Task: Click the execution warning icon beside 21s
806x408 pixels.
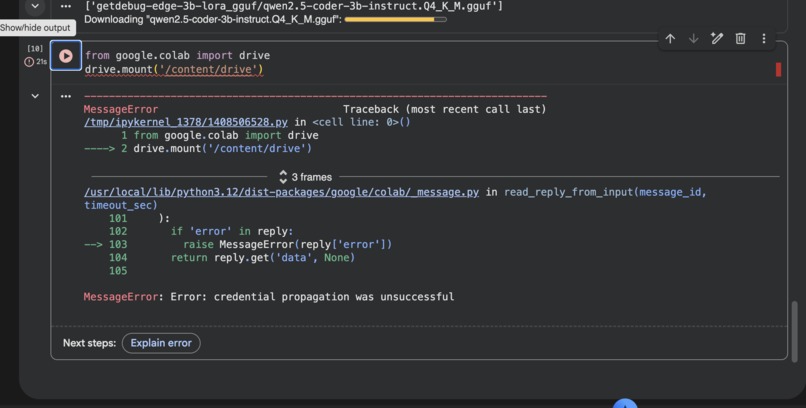Action: pos(29,62)
